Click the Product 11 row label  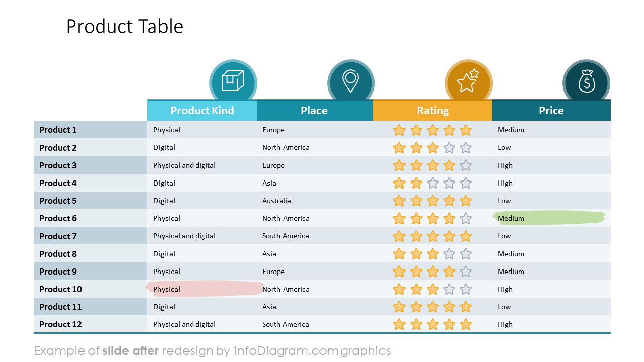click(x=60, y=307)
